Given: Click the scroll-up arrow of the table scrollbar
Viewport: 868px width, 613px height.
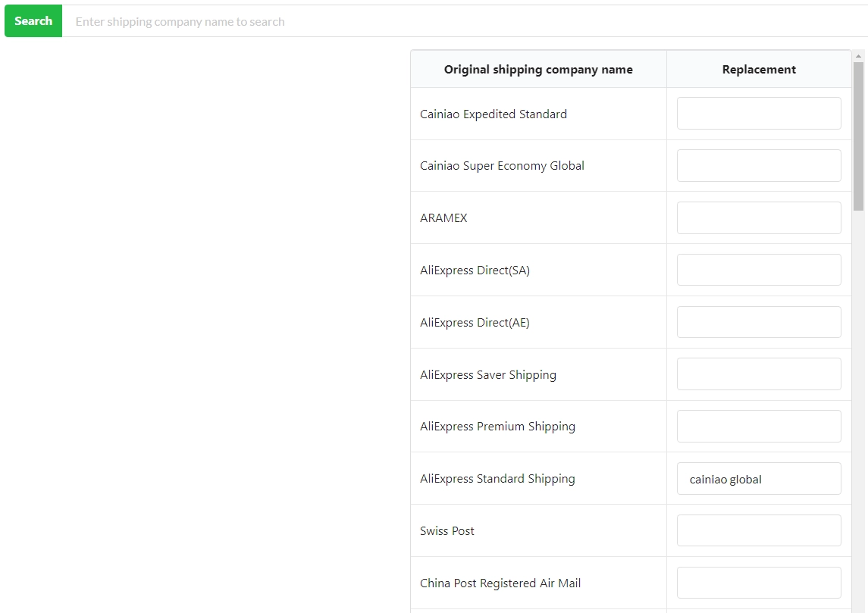Looking at the screenshot, I should tap(859, 56).
